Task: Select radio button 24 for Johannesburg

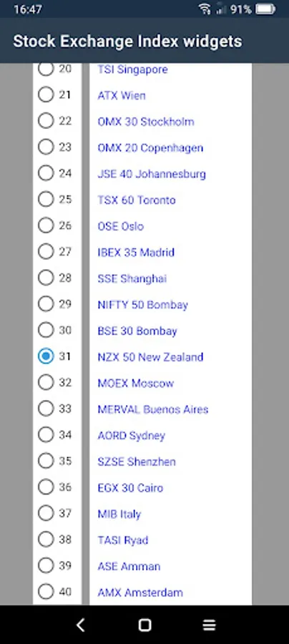Action: click(x=46, y=173)
